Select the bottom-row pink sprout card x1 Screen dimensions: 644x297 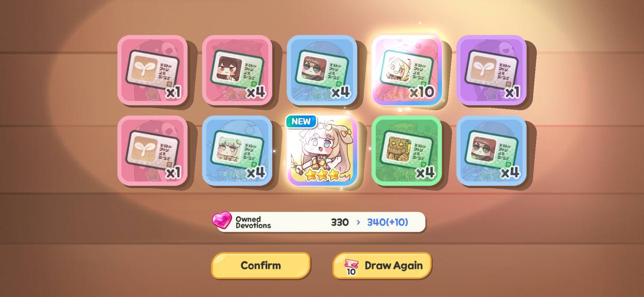click(152, 151)
